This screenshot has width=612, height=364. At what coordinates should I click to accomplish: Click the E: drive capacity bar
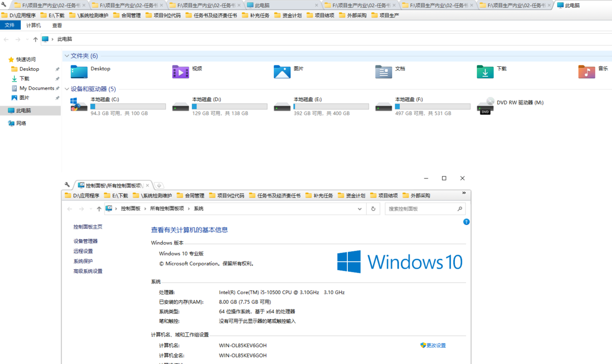tap(331, 107)
